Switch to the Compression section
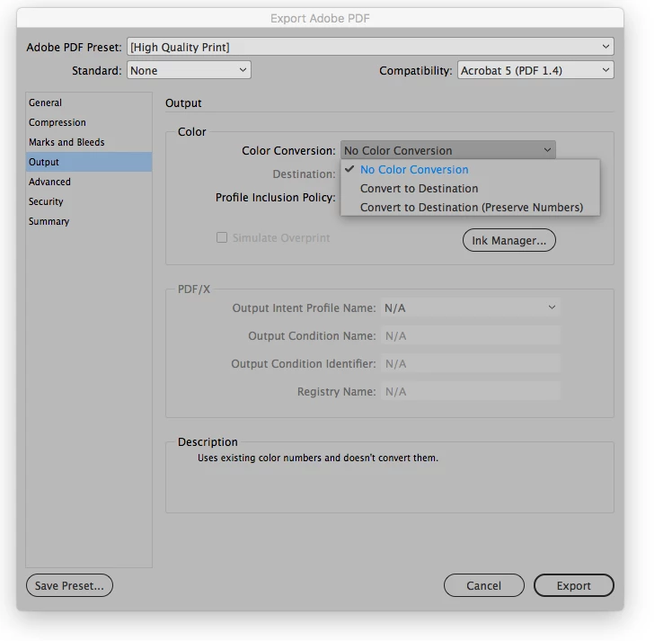This screenshot has height=641, width=672. pos(89,122)
